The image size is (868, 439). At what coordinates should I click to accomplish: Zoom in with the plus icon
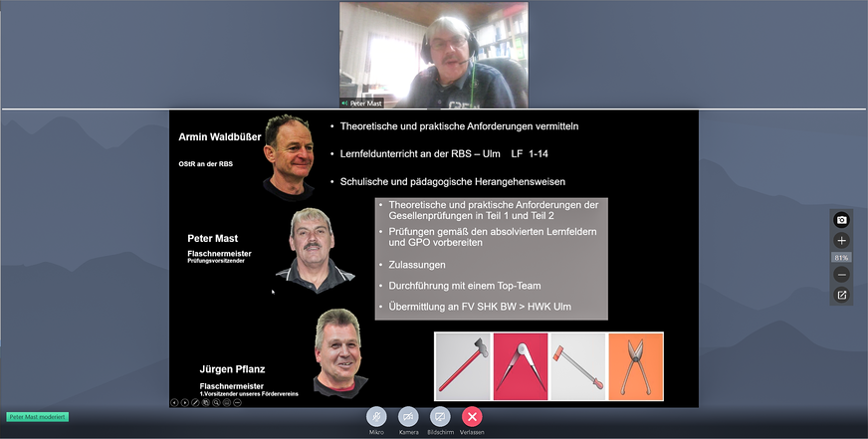coord(842,241)
